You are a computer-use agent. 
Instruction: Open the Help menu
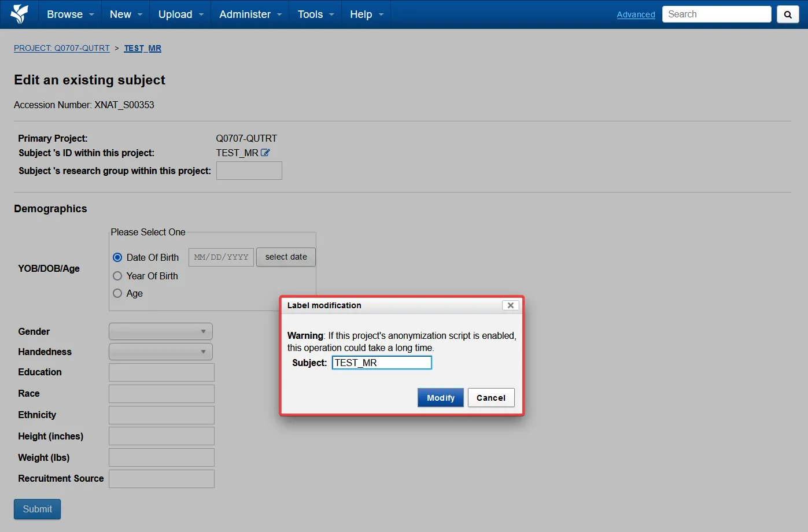(366, 14)
